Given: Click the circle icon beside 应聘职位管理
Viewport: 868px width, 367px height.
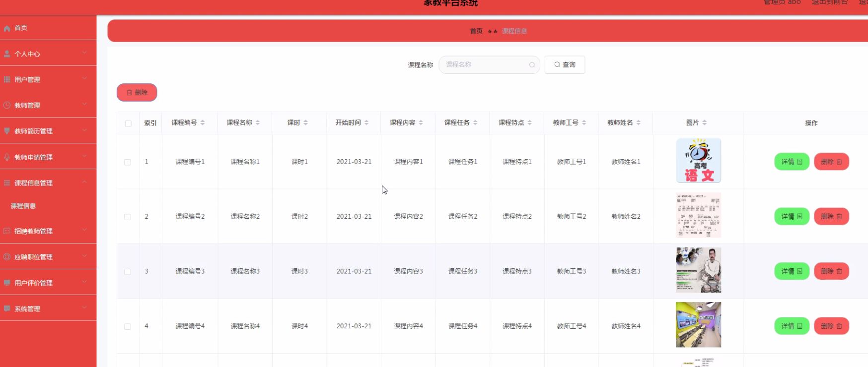Looking at the screenshot, I should coord(7,257).
